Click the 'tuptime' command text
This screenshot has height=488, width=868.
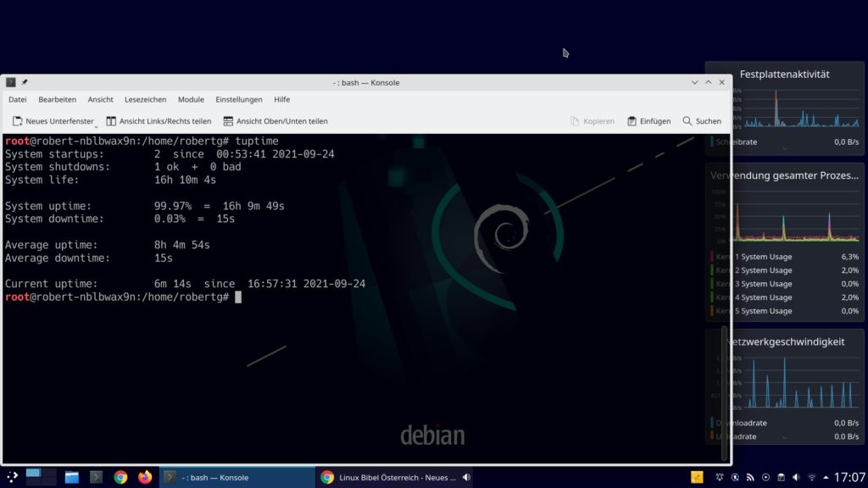[x=256, y=141]
